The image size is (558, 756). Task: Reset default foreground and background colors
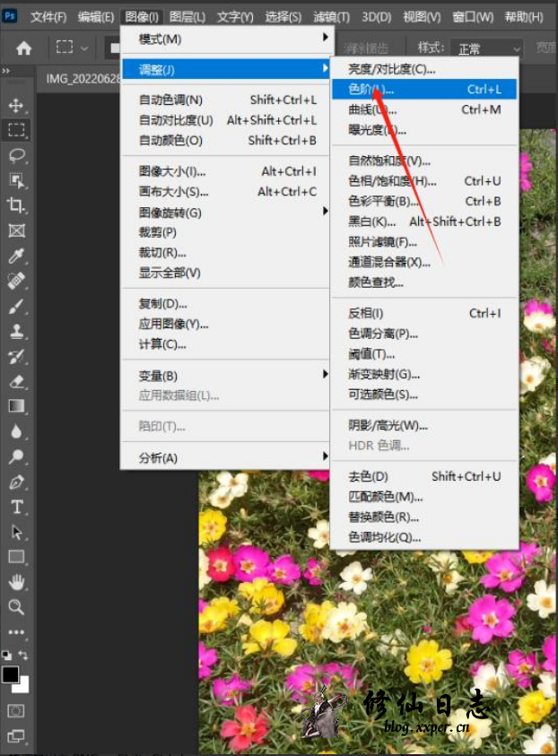coord(6,656)
